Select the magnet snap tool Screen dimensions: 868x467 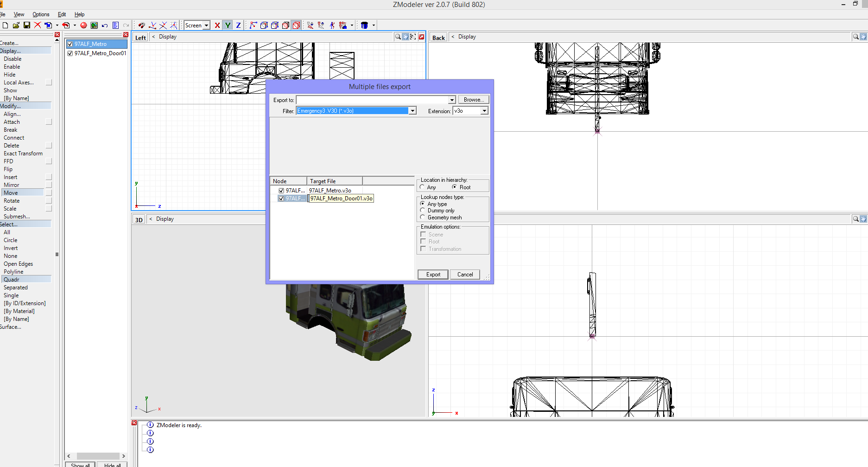tap(141, 25)
